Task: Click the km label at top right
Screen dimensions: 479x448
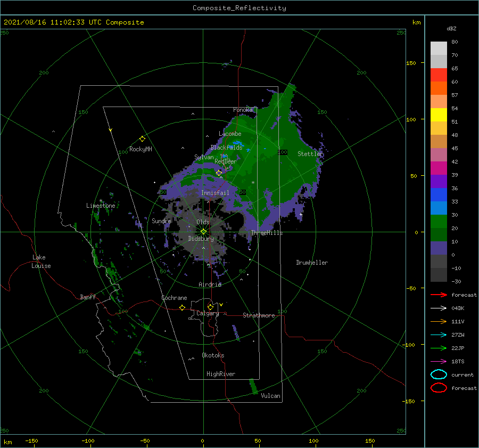Action: pos(416,22)
